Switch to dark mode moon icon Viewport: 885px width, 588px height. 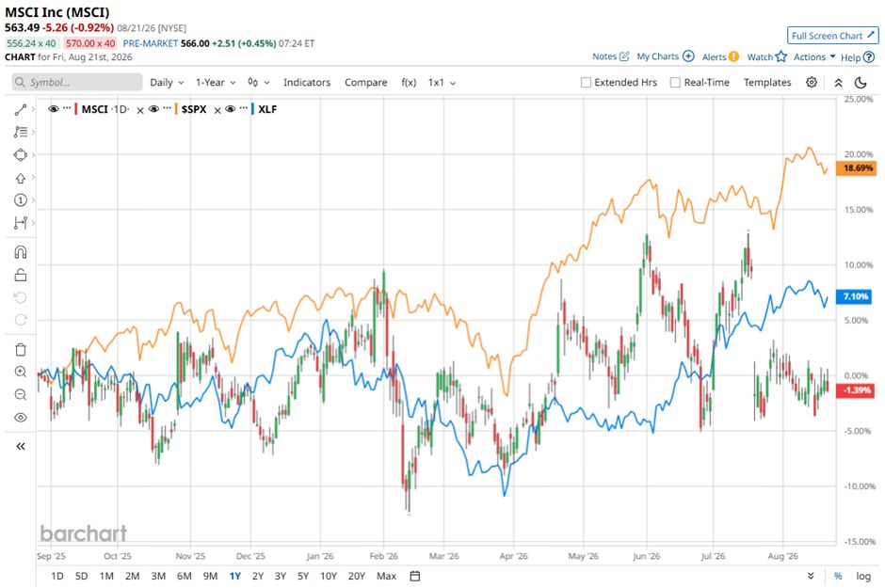[x=861, y=83]
